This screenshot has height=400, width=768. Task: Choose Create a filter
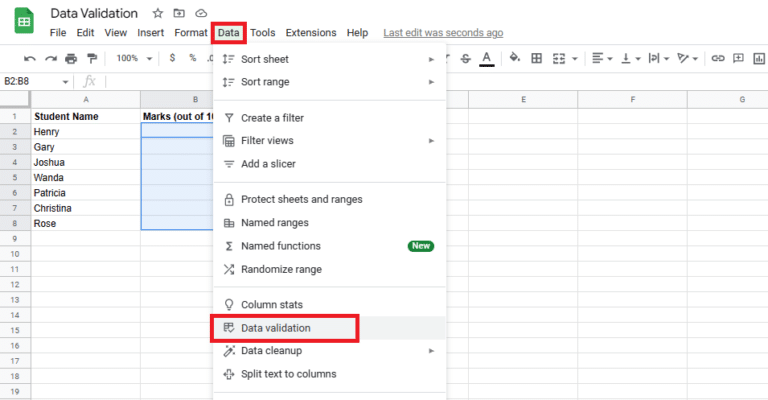329,118
